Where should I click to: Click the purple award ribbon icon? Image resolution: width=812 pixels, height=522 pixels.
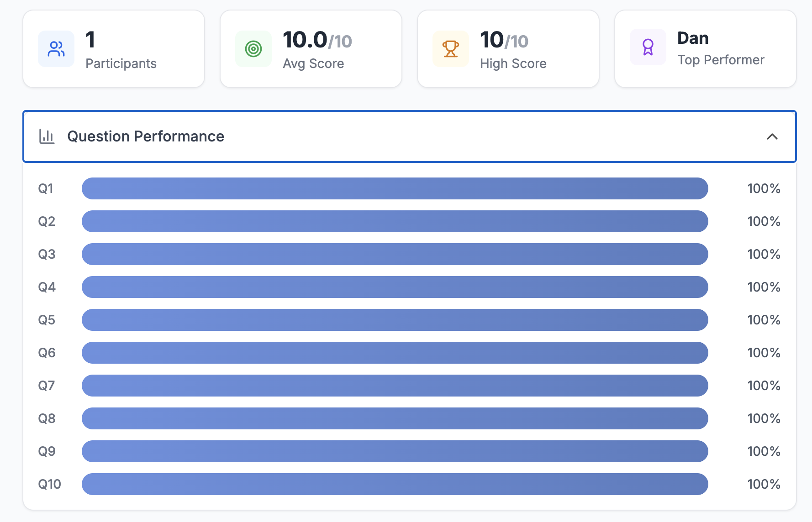648,47
